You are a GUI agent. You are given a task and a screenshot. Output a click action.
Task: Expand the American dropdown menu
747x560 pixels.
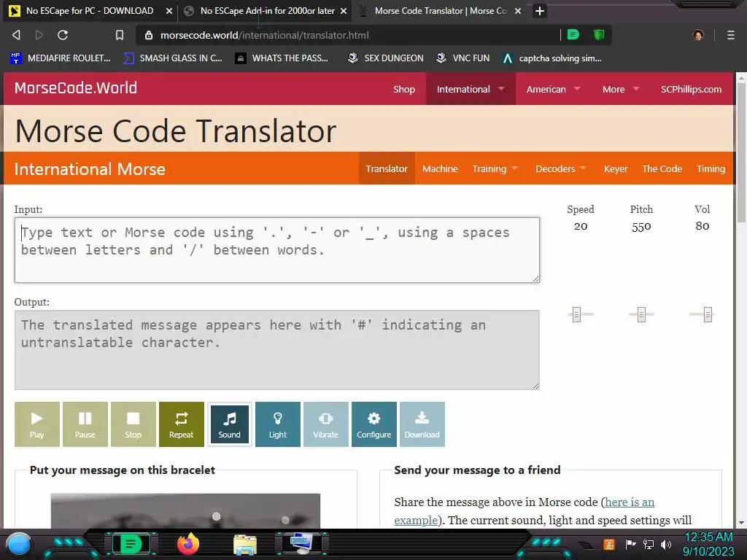(x=553, y=89)
